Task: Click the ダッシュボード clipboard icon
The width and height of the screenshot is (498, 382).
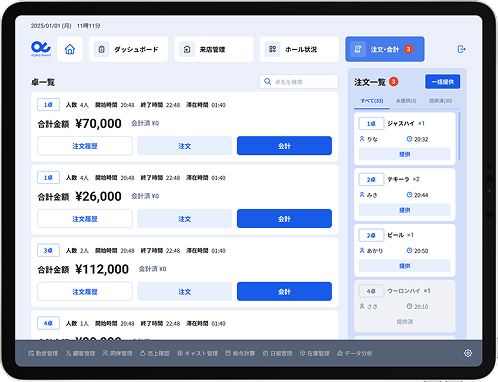Action: click(x=102, y=49)
